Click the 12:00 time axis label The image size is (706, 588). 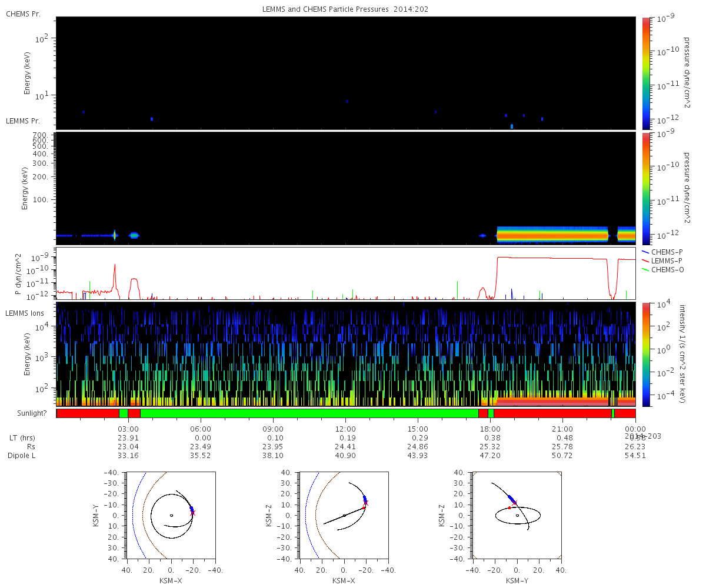(x=345, y=429)
